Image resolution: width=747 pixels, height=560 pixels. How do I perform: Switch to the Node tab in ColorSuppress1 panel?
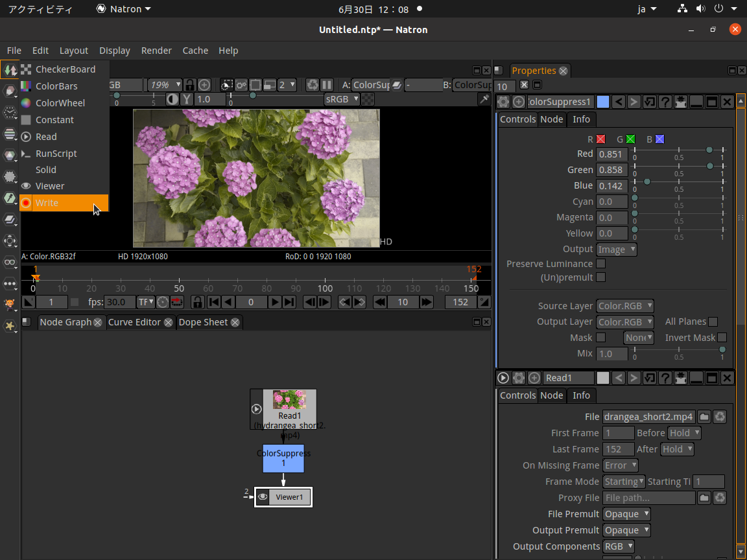tap(552, 119)
